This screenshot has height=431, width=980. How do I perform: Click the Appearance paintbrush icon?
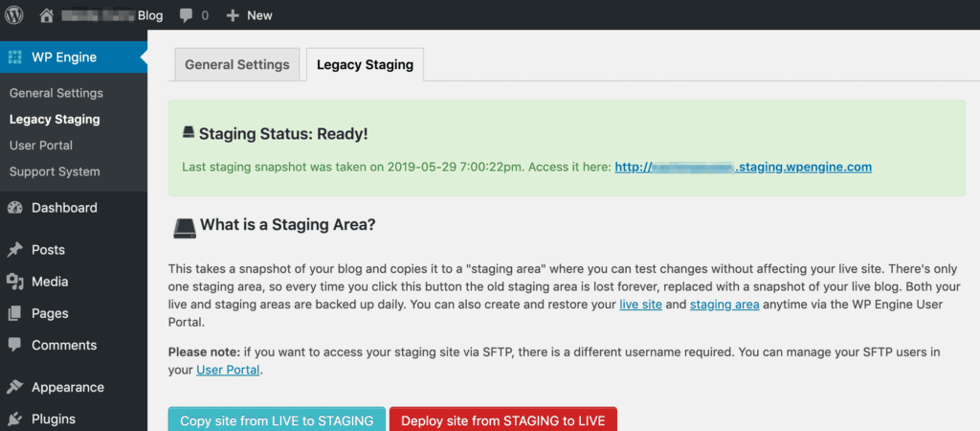pos(15,387)
